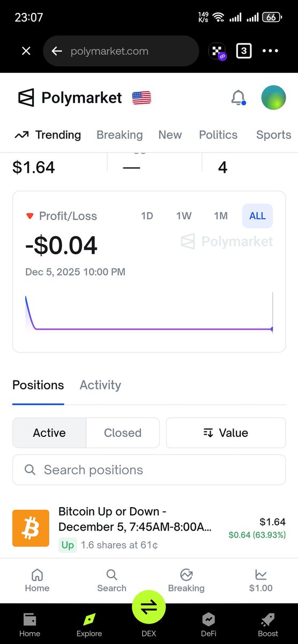
Task: Open the Breaking icon in bottom nav
Action: pyautogui.click(x=187, y=581)
